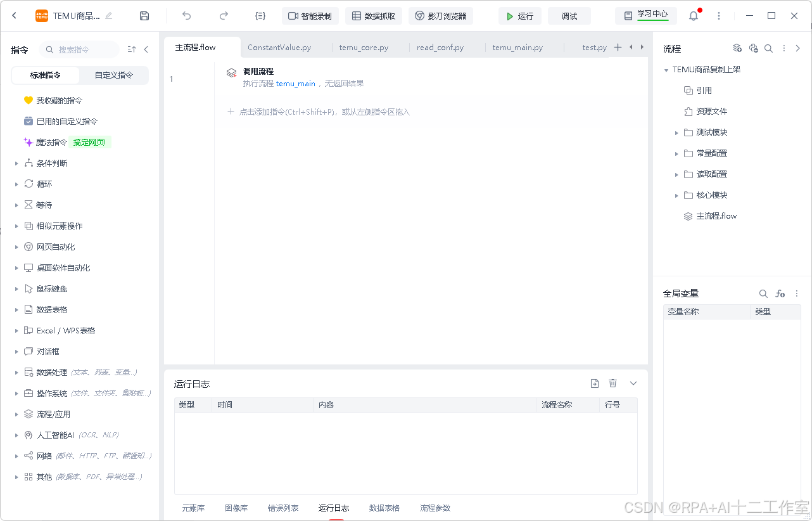Create a new flow via the add-flow icon

737,48
